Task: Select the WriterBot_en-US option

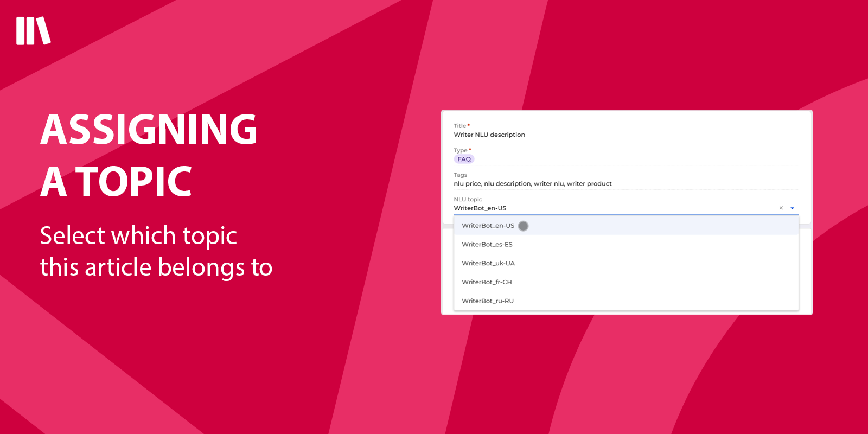Action: click(x=488, y=226)
